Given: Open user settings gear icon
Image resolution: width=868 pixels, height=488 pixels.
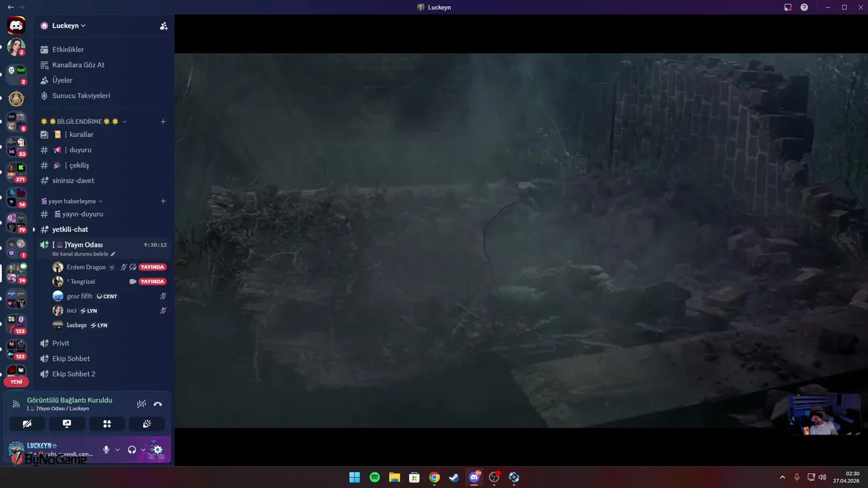Looking at the screenshot, I should coord(158,449).
